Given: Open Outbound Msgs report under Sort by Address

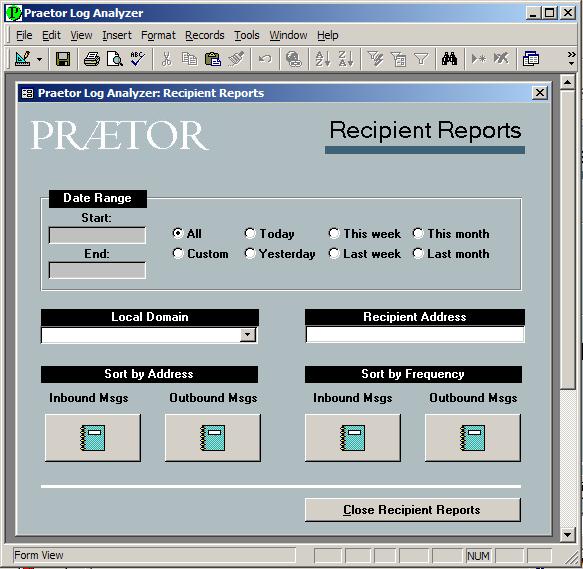Looking at the screenshot, I should point(213,438).
